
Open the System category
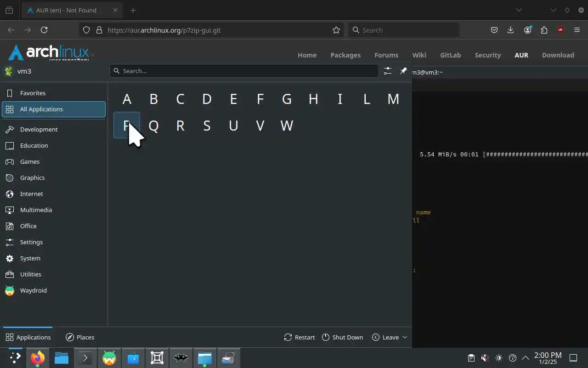tap(54, 258)
